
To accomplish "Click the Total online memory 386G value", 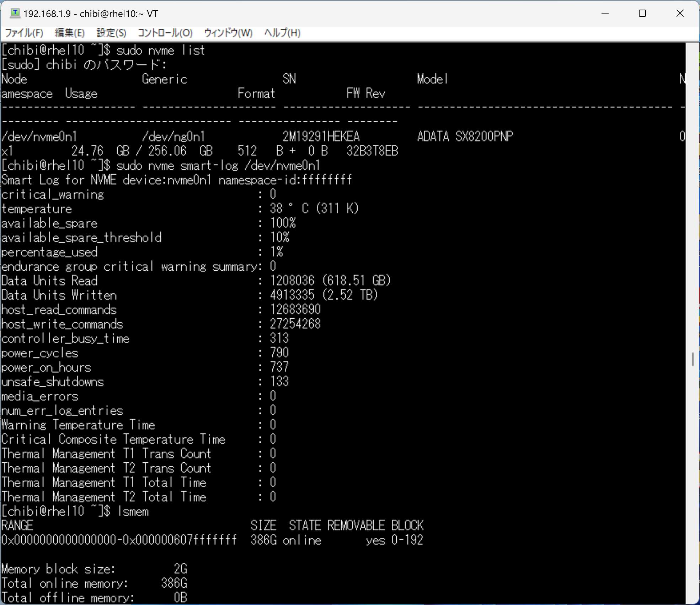I will (x=174, y=583).
